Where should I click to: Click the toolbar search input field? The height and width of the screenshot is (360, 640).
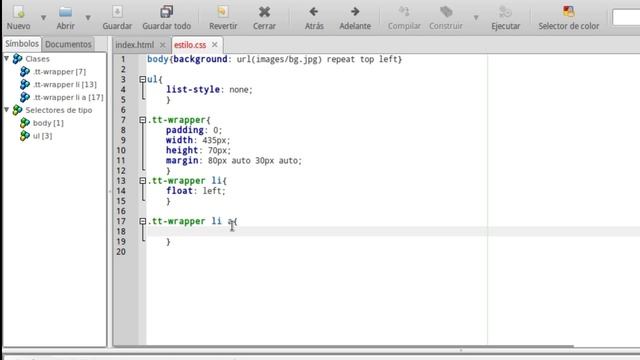pyautogui.click(x=626, y=18)
